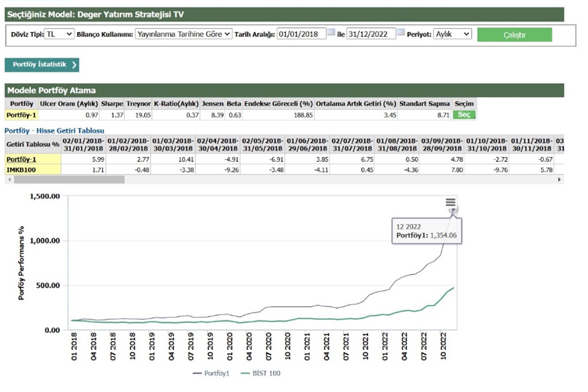Open the end date calendar picker icon

(400, 32)
